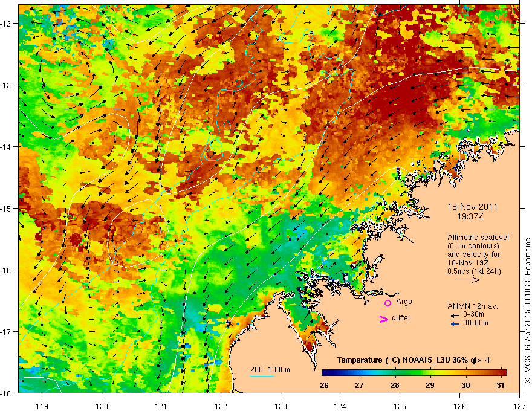Click the '0.5m/s (1kt 24h)' text
Image resolution: width=532 pixels, height=411 pixels.
click(x=474, y=271)
